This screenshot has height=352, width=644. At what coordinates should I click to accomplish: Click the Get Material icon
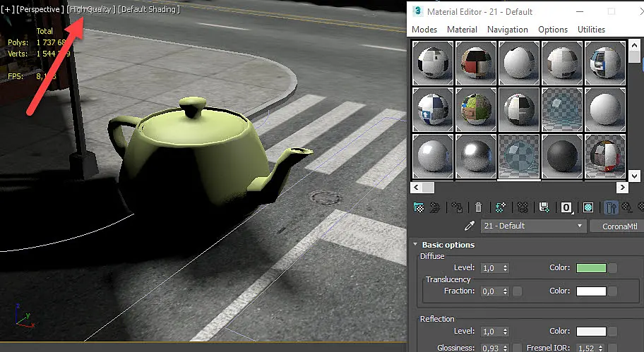point(419,207)
